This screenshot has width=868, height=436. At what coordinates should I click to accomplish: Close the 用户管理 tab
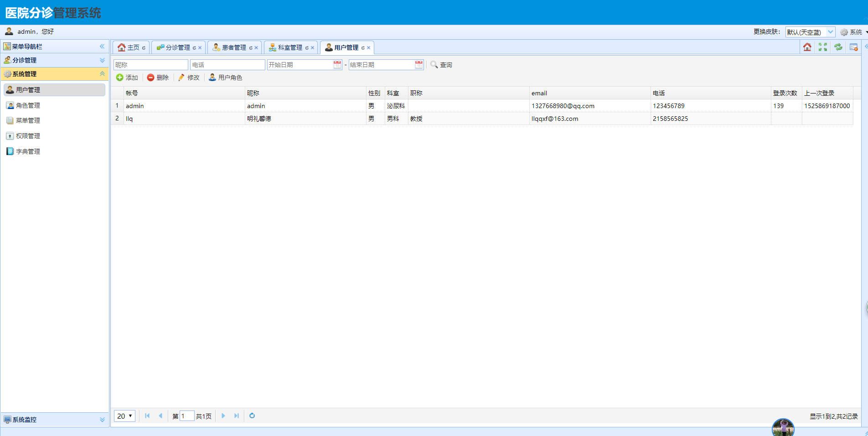point(368,48)
